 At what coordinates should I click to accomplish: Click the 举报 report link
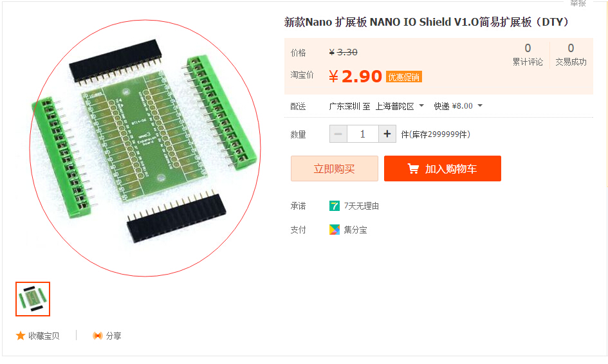coord(578,3)
